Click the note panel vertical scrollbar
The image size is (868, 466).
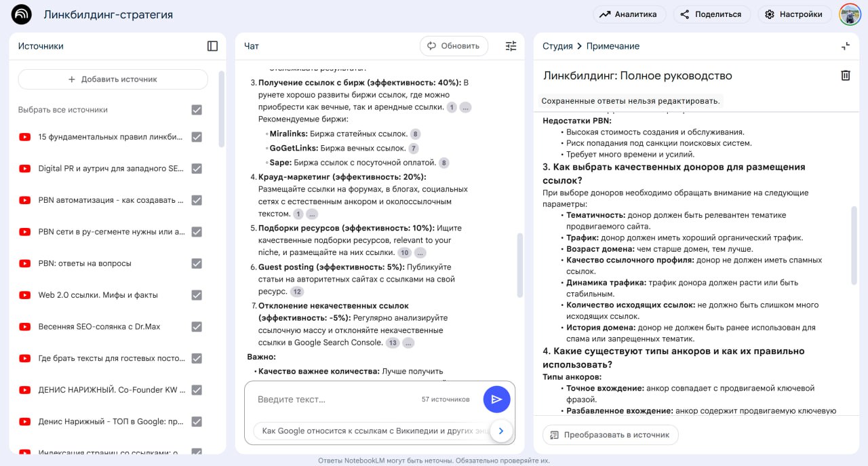click(x=854, y=244)
